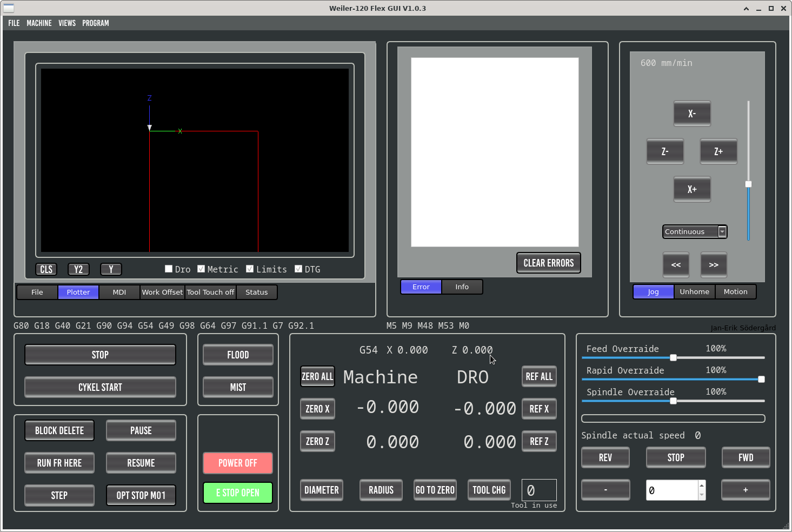
Task: Click the >> jog speed button
Action: pyautogui.click(x=714, y=265)
